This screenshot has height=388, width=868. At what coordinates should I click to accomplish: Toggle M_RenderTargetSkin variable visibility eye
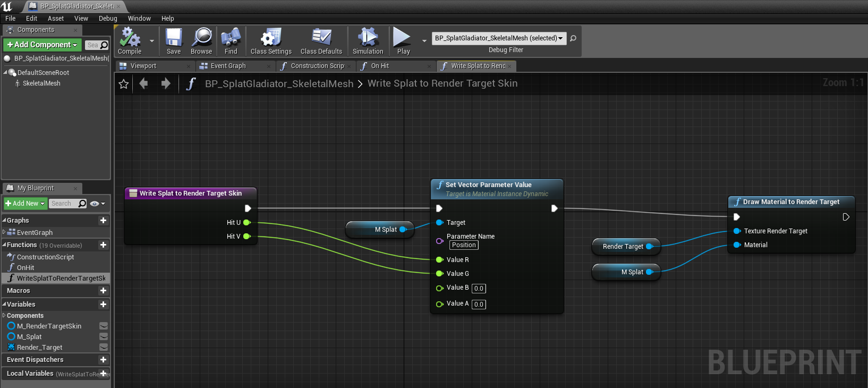pos(104,326)
